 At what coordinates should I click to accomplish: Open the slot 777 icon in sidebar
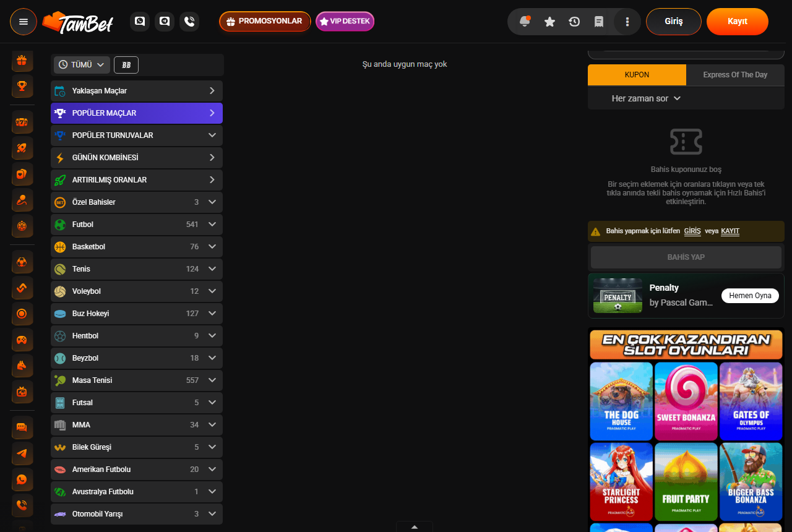pos(22,122)
